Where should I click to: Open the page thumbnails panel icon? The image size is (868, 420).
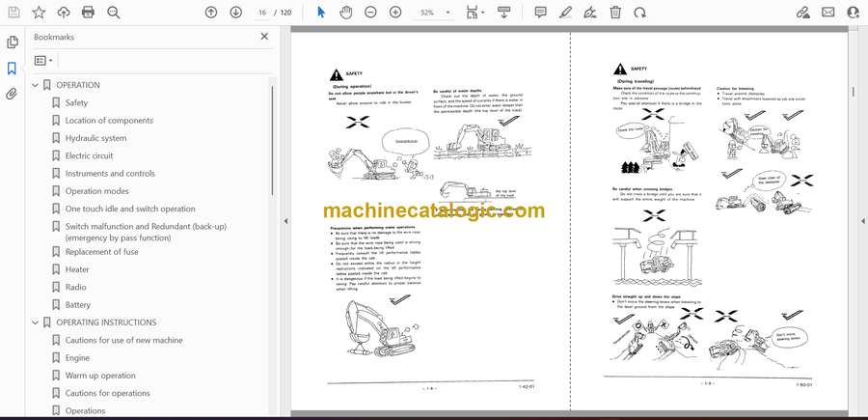[13, 42]
